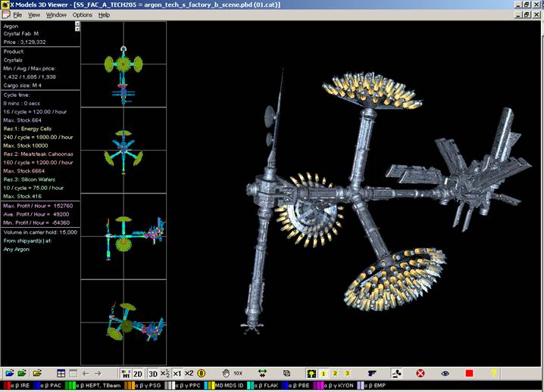Switch to 2D view mode
Viewport: 544px width, 392px height.
tap(138, 373)
